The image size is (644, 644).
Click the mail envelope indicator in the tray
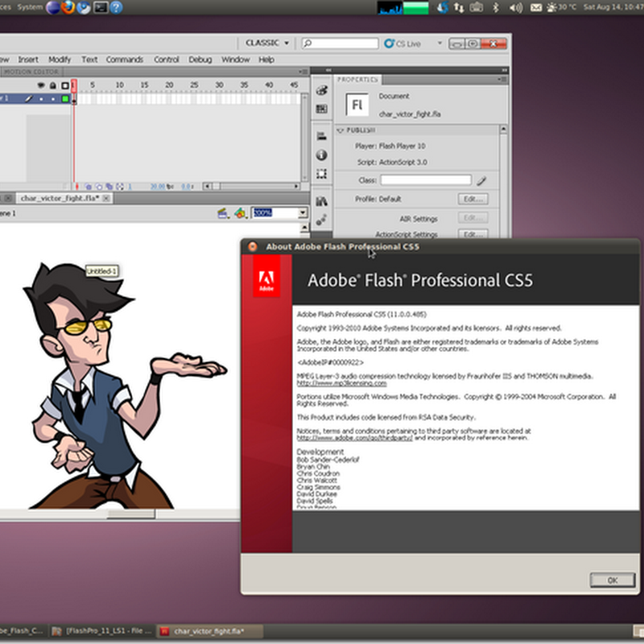click(536, 7)
